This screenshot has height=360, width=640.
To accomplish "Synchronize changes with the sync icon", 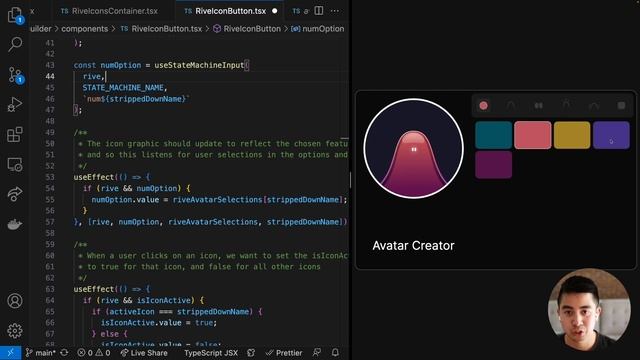I will (x=64, y=353).
